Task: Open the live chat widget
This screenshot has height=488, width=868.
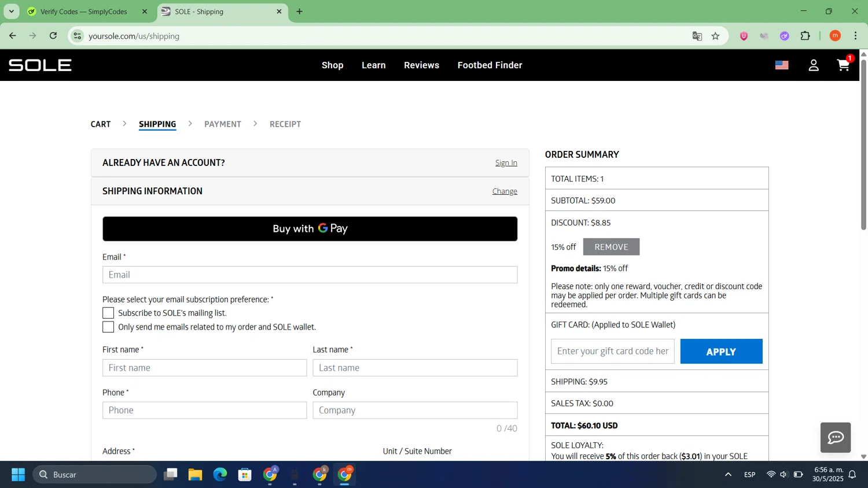Action: tap(836, 438)
